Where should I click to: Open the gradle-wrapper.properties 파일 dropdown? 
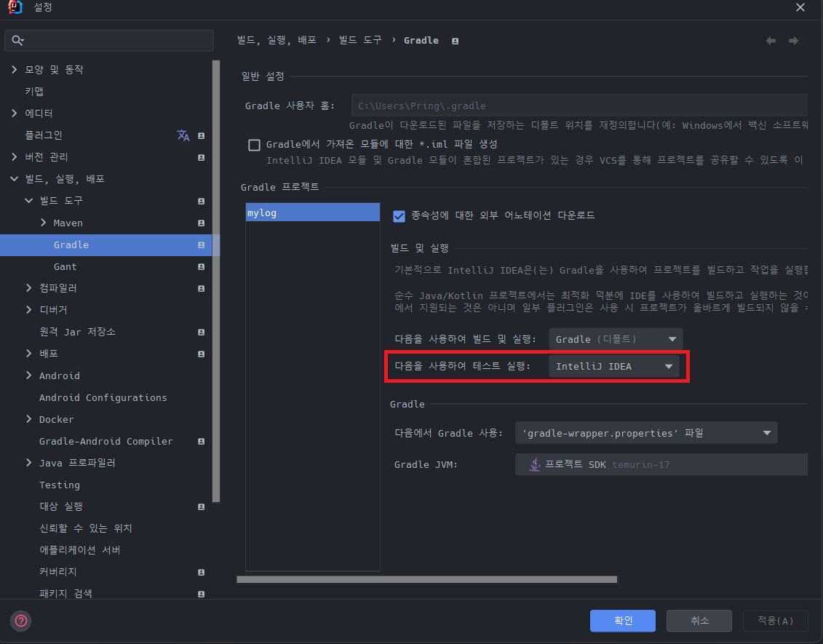646,433
